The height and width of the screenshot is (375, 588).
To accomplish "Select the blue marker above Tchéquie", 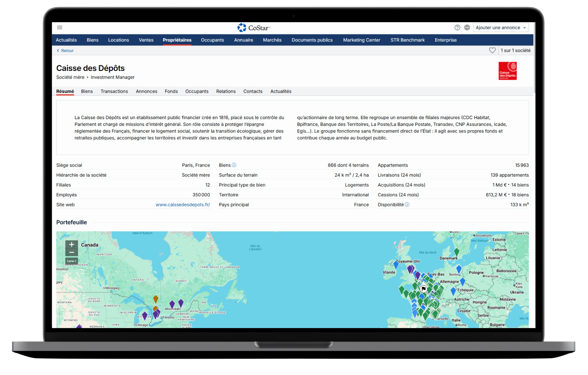I will pyautogui.click(x=462, y=281).
